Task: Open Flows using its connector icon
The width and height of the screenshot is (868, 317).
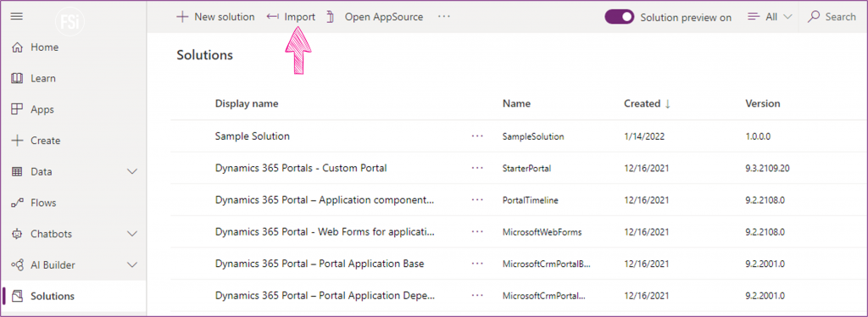Action: (17, 203)
